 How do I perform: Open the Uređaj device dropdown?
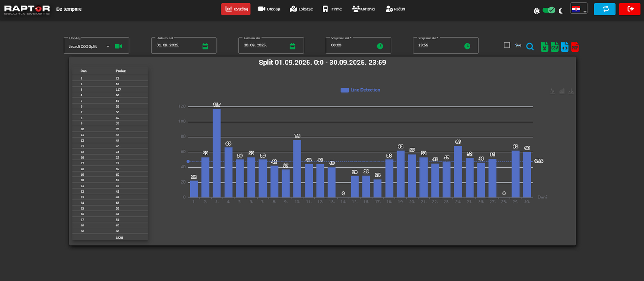[x=96, y=46]
